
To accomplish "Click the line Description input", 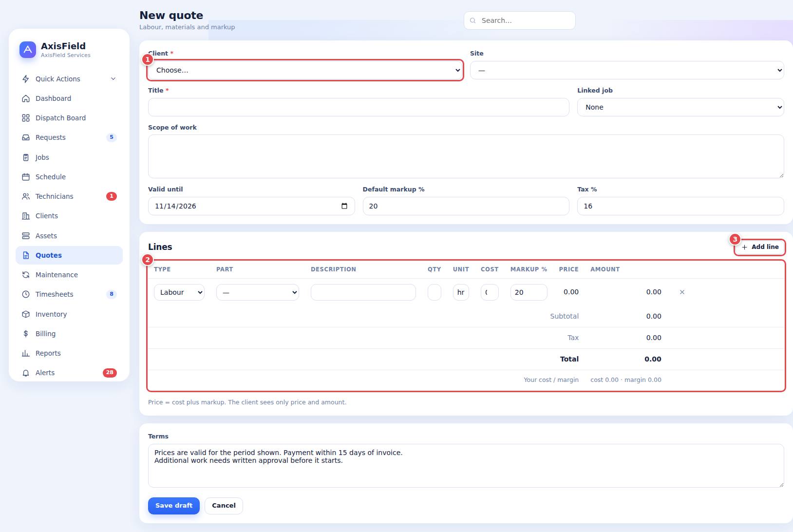I will coord(363,292).
